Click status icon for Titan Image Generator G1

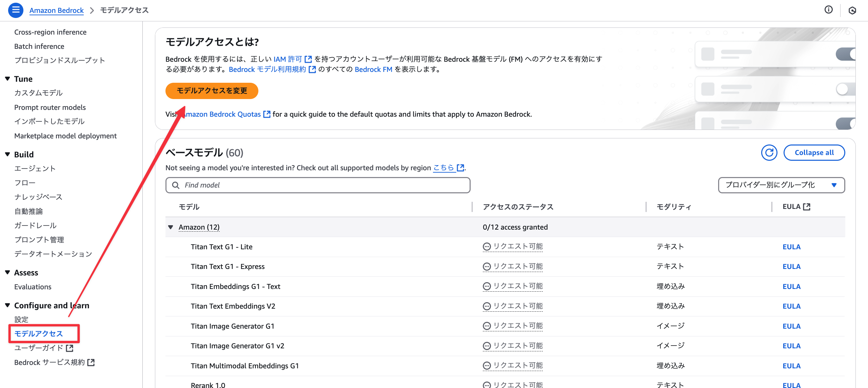point(487,326)
